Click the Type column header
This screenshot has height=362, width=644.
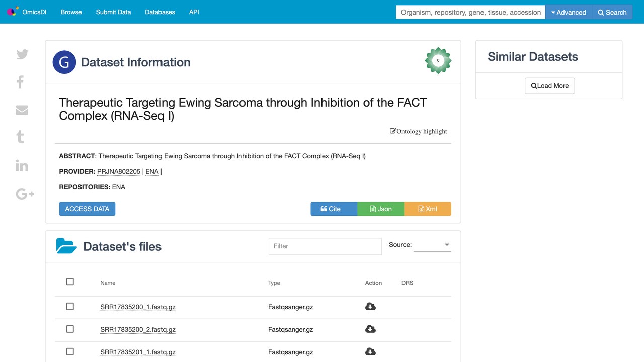pos(274,283)
